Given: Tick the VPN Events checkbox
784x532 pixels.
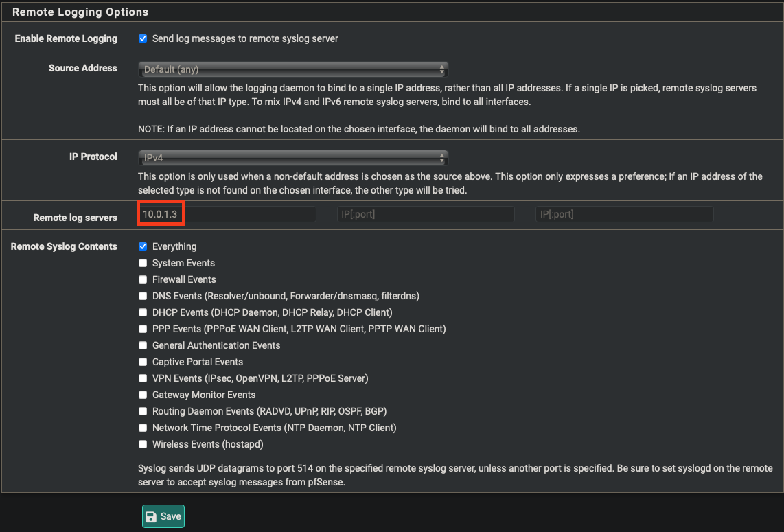Looking at the screenshot, I should pyautogui.click(x=143, y=378).
